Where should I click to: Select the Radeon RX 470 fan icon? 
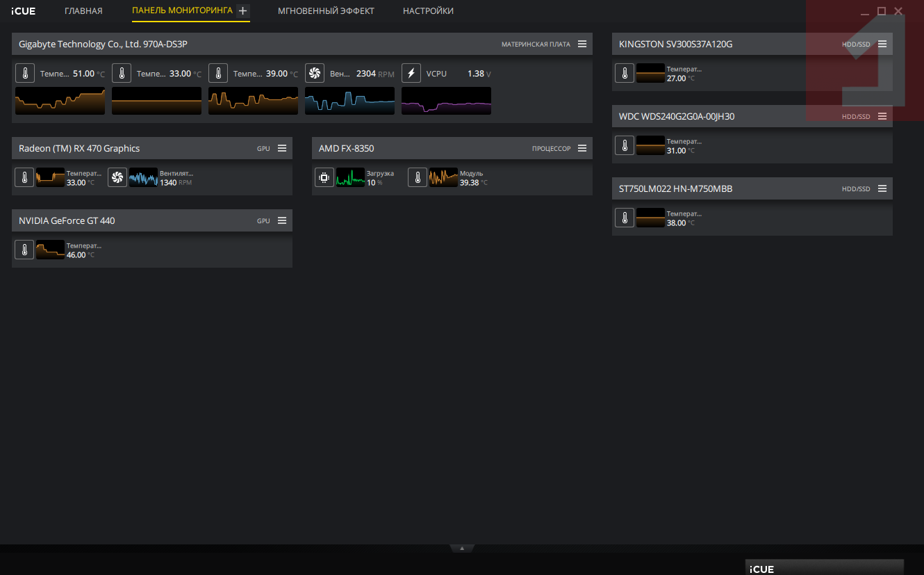click(117, 177)
